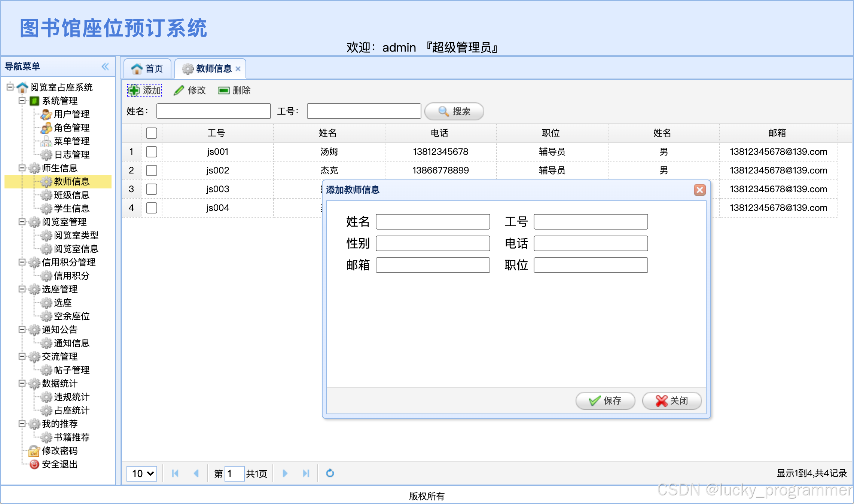Click the refresh icon in pagination bar
The width and height of the screenshot is (854, 504).
330,473
